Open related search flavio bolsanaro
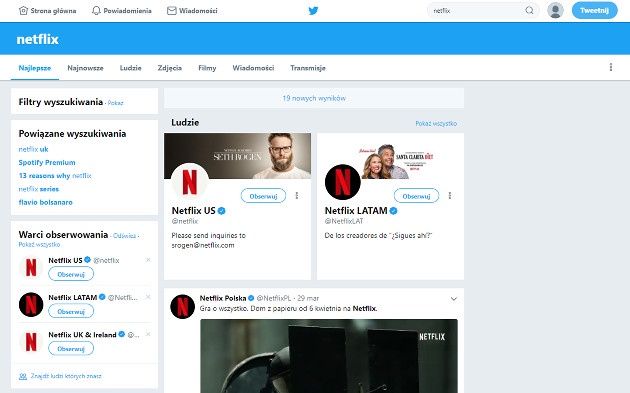This screenshot has width=630, height=393. (x=45, y=202)
